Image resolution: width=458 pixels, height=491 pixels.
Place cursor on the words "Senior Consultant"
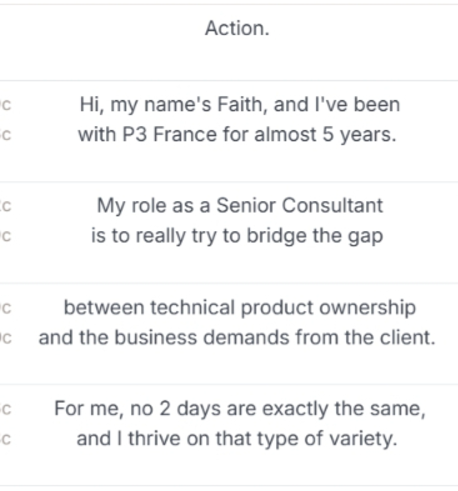click(299, 205)
